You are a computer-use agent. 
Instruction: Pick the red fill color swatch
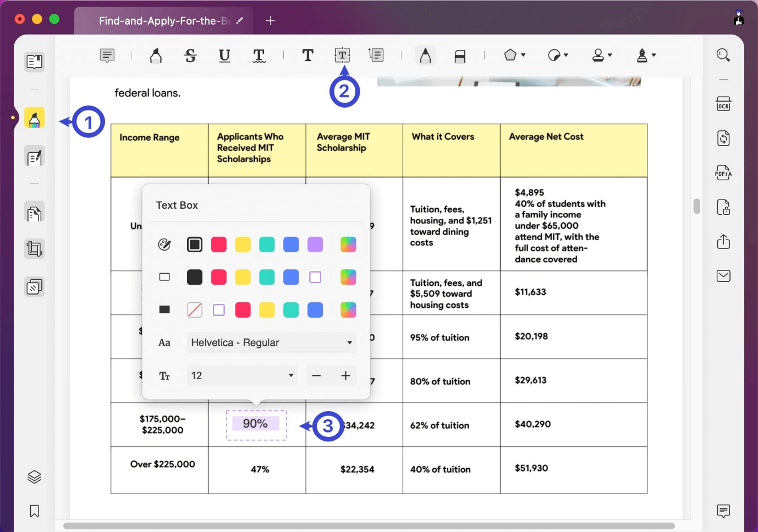[243, 310]
